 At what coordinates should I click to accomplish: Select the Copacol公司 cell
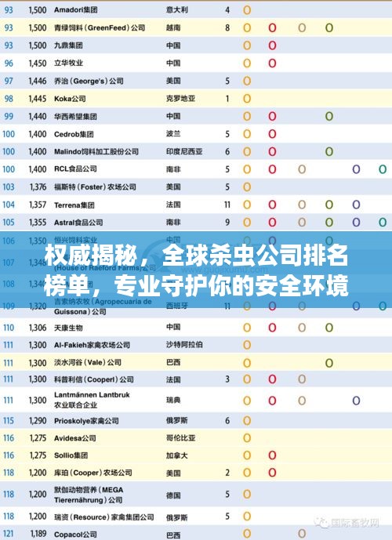coord(75,535)
